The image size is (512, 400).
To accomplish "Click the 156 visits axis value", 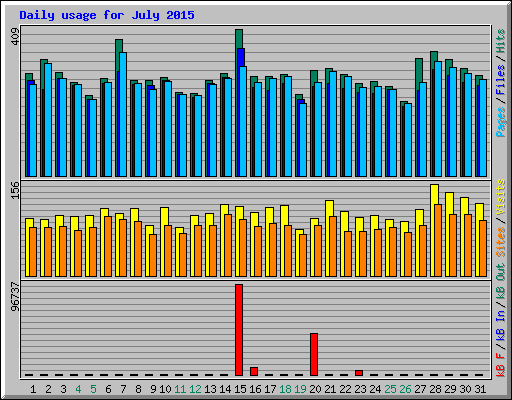I will (15, 190).
